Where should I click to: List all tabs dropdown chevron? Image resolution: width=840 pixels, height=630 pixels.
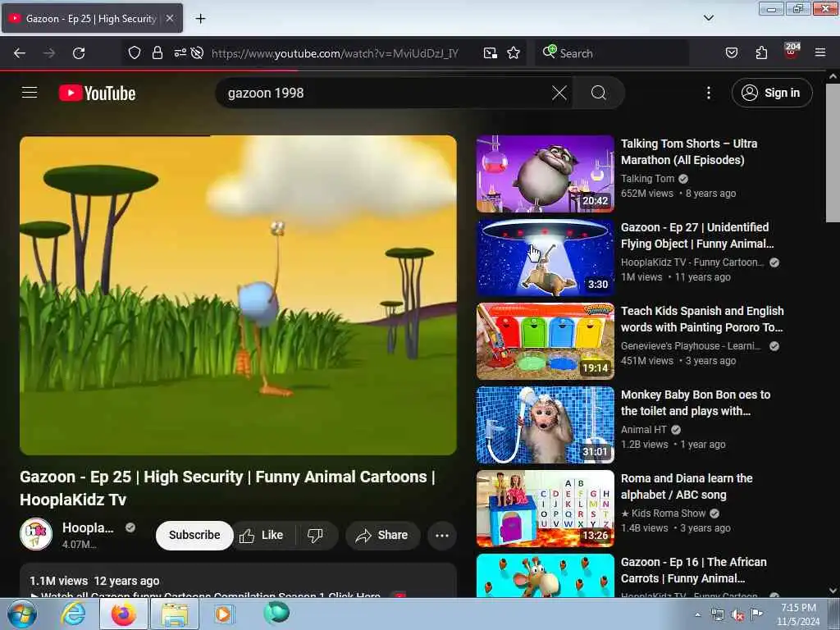(x=708, y=18)
